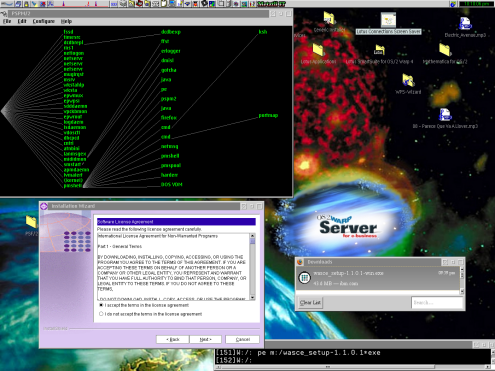
Task: Select 'DOS VDM' process node
Action: coord(172,184)
